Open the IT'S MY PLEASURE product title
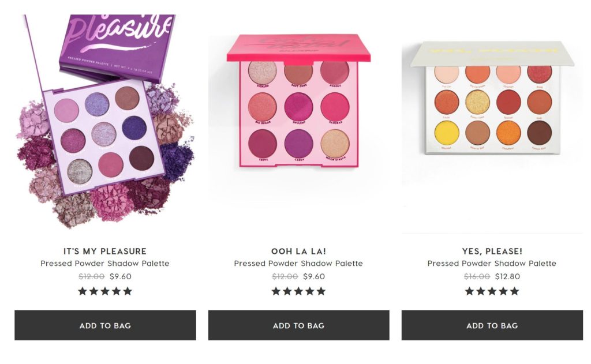Screen dimensions: 591x364 click(x=105, y=251)
